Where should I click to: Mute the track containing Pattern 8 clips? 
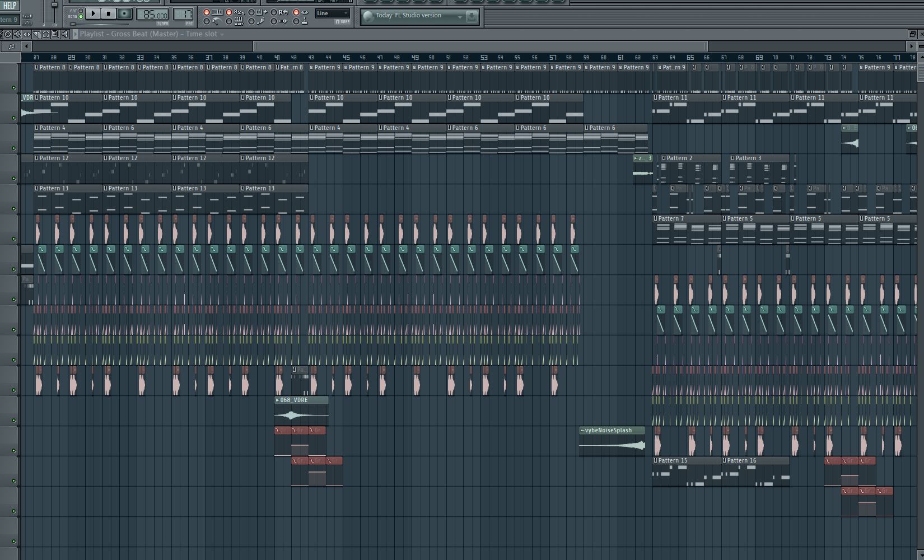click(13, 87)
